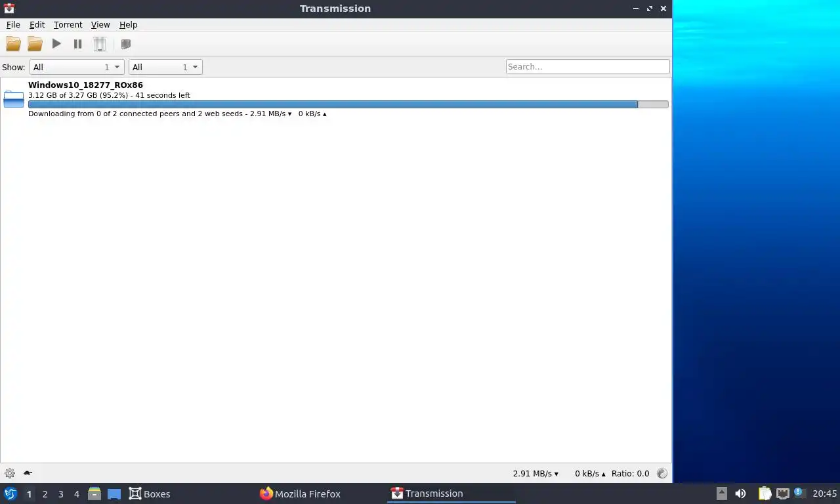
Task: Pause the torrent with the pause icon
Action: point(77,44)
